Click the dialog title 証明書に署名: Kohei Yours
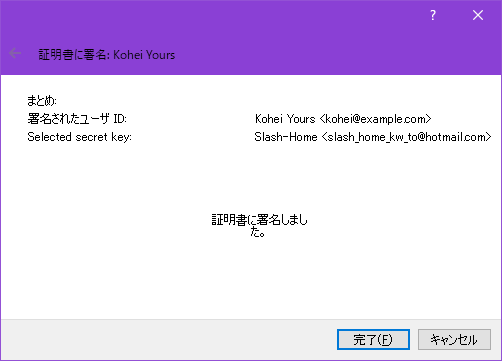The height and width of the screenshot is (361, 502). (107, 55)
